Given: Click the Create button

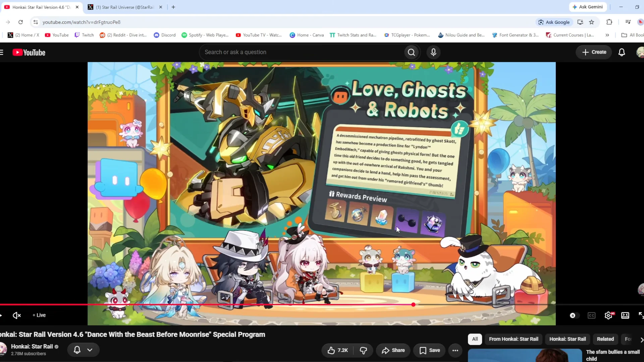Looking at the screenshot, I should pyautogui.click(x=594, y=52).
